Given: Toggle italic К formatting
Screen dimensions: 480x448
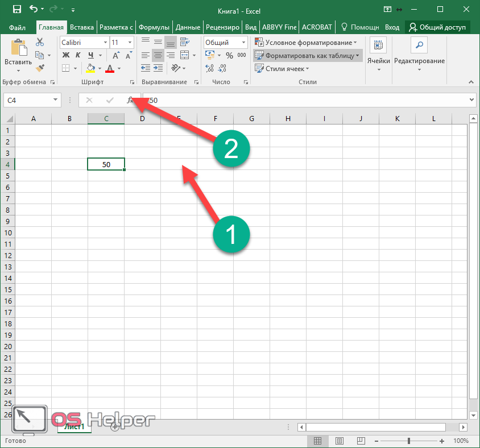Looking at the screenshot, I should click(x=78, y=55).
